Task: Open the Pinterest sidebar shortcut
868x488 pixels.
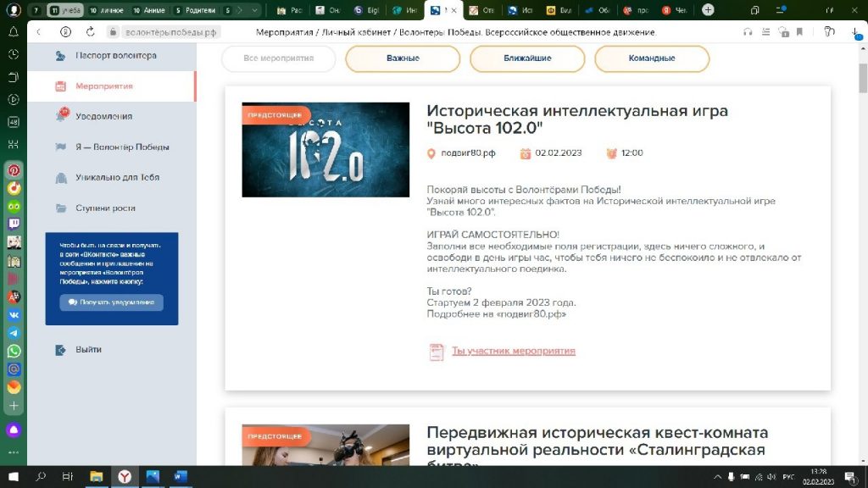Action: coord(14,170)
